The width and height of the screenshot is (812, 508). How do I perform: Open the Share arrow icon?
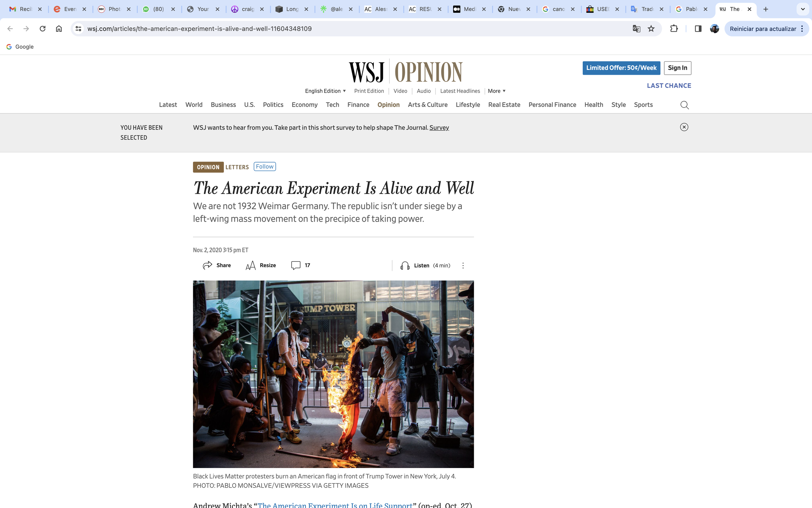pos(208,266)
